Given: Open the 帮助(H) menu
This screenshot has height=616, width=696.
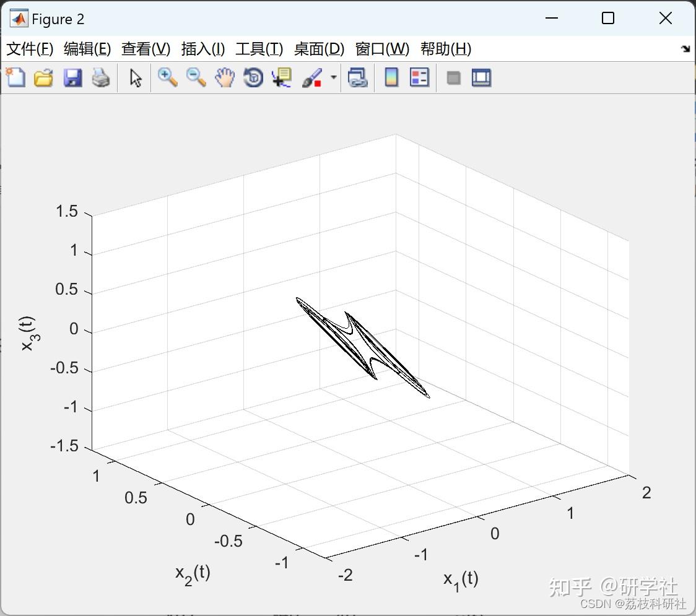Looking at the screenshot, I should (x=446, y=49).
